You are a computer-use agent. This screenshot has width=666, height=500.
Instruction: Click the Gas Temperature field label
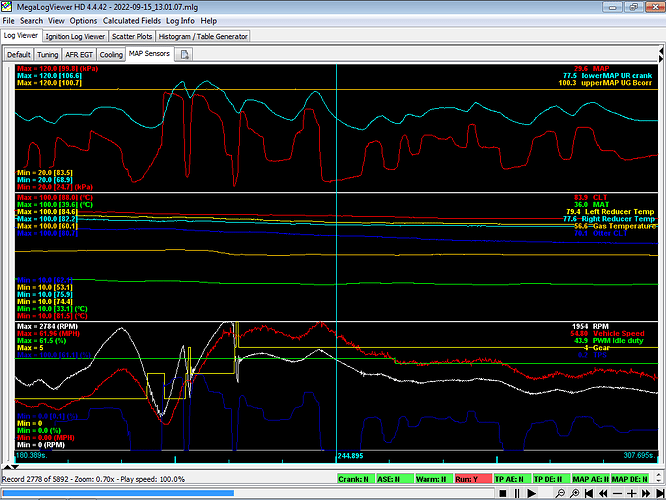(624, 226)
